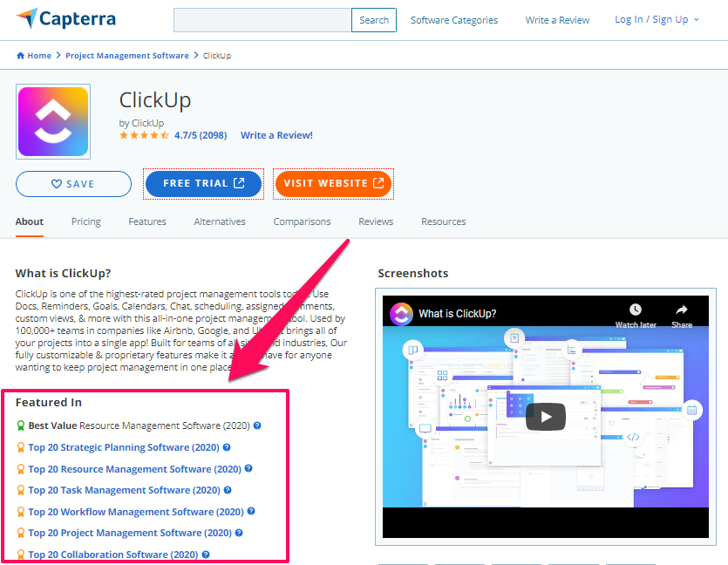Click the ClickUp app logo icon
This screenshot has width=728, height=565.
[53, 120]
